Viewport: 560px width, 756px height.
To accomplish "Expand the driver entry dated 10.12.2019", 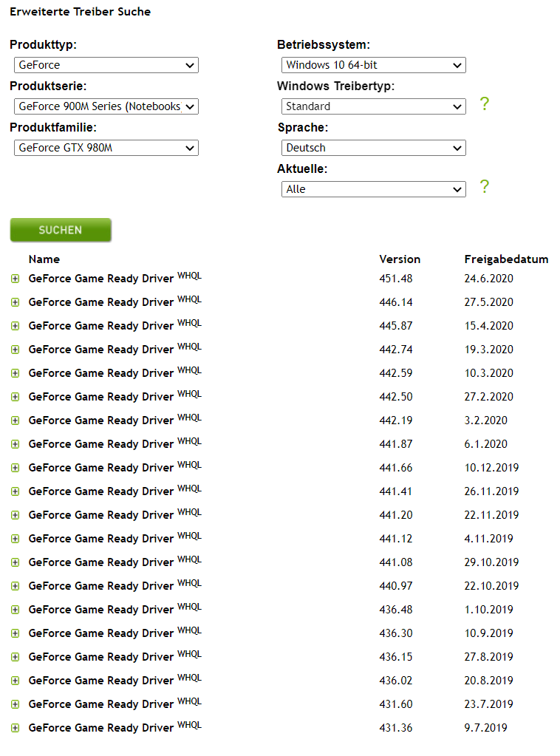I will (x=15, y=468).
